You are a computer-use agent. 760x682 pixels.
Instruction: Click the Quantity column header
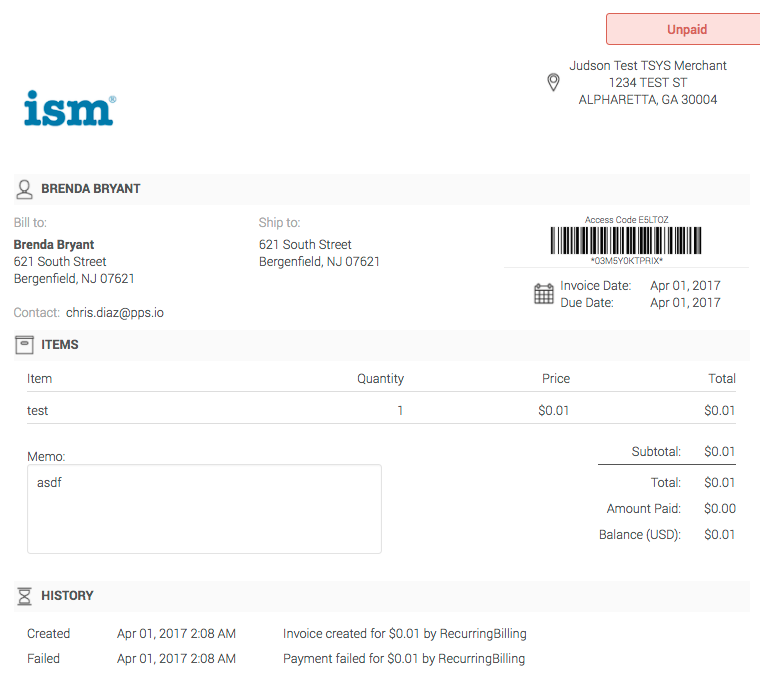coord(380,379)
